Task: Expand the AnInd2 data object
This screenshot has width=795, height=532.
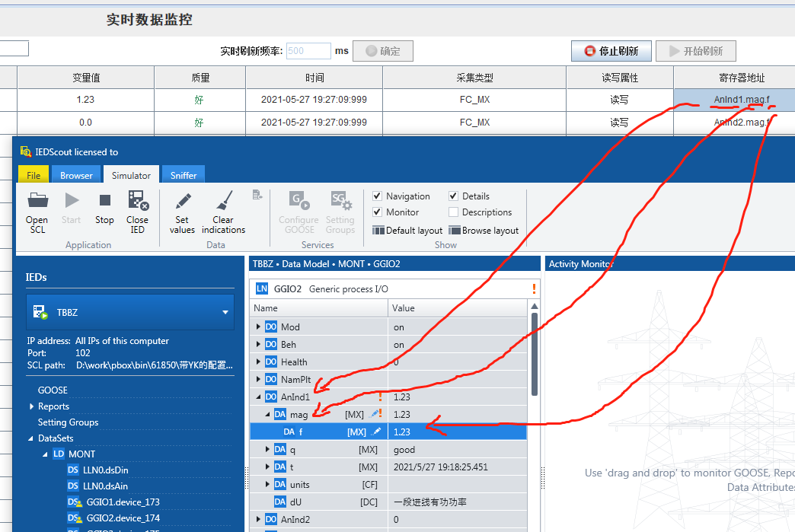Action: pos(258,520)
